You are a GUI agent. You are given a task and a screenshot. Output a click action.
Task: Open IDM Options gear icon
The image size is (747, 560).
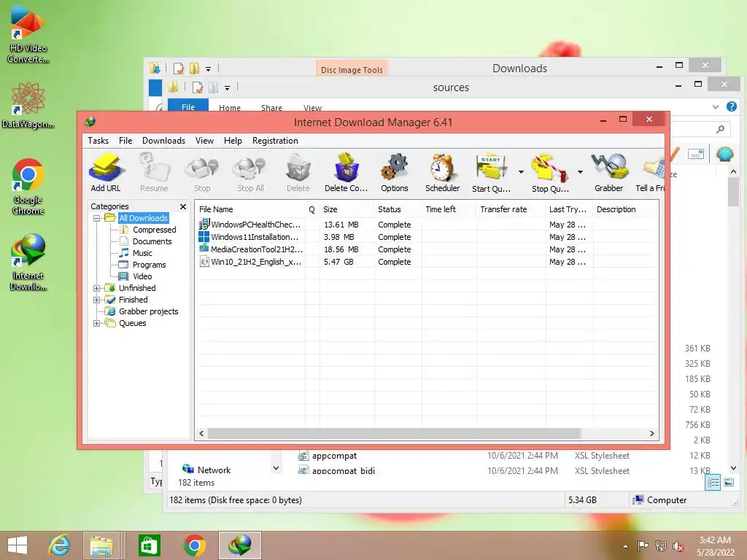pos(395,172)
